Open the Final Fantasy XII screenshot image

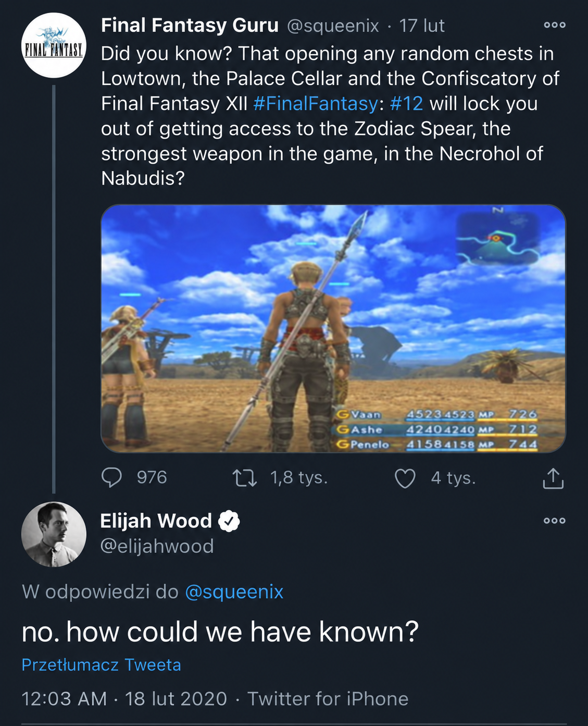click(333, 328)
